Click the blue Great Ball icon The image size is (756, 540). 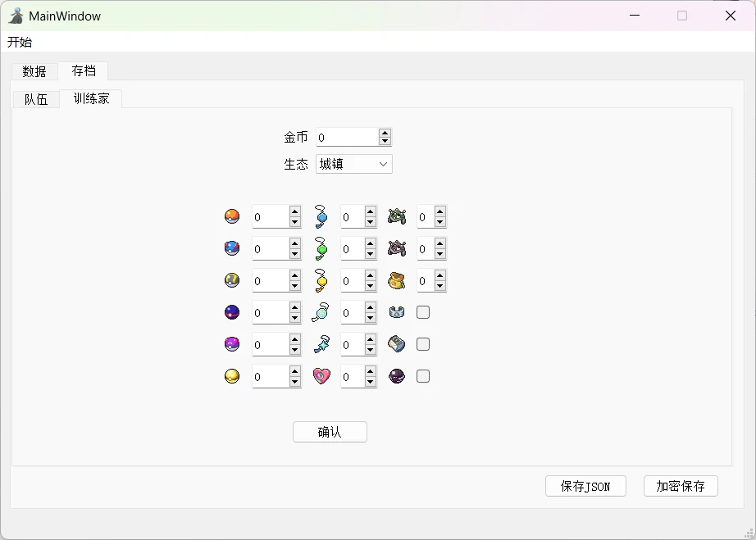tap(232, 248)
